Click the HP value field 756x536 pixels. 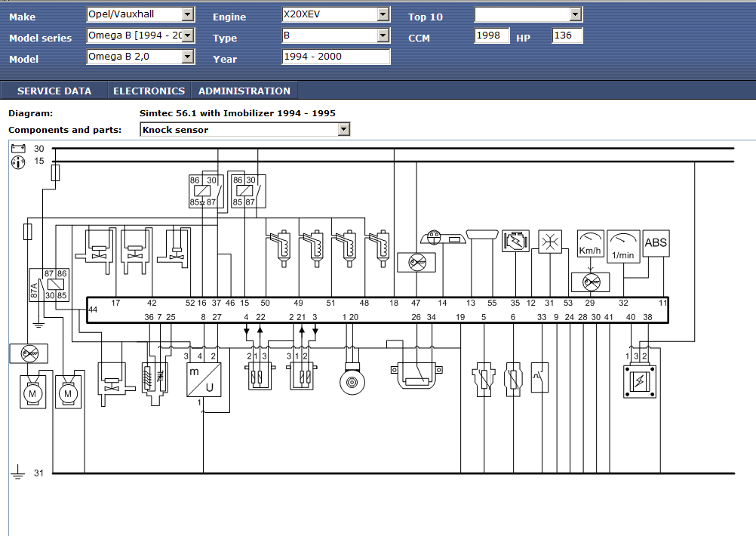pos(567,35)
